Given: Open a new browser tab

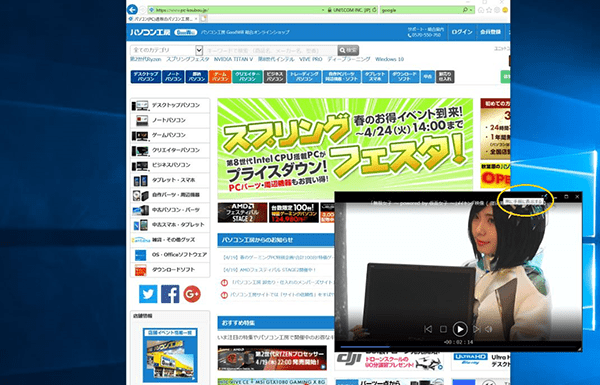Looking at the screenshot, I should [x=204, y=18].
